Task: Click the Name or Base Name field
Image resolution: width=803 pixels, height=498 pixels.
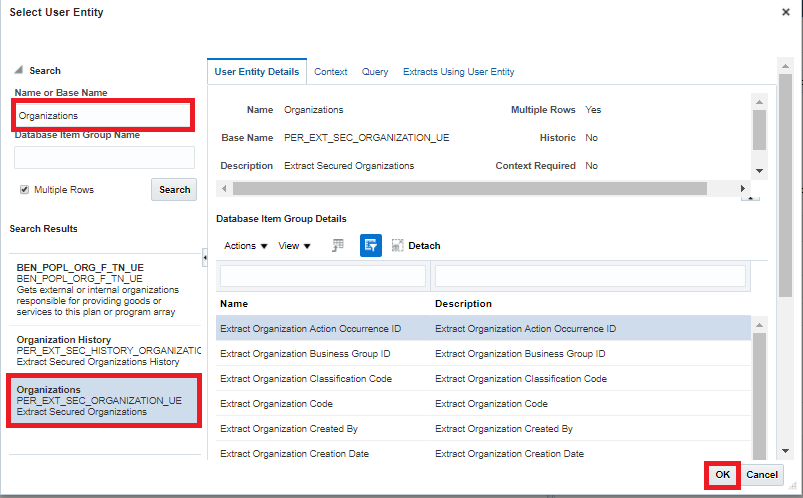Action: pos(104,115)
